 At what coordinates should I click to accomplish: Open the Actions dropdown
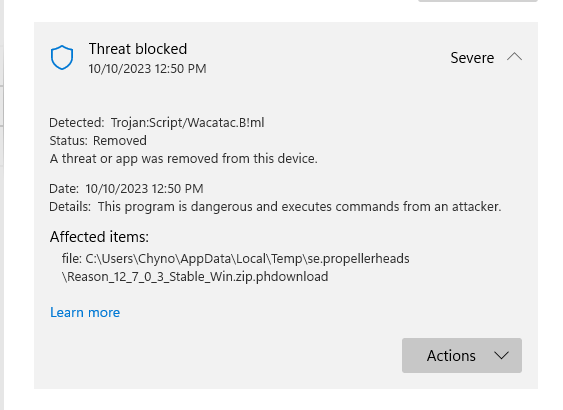pos(462,355)
